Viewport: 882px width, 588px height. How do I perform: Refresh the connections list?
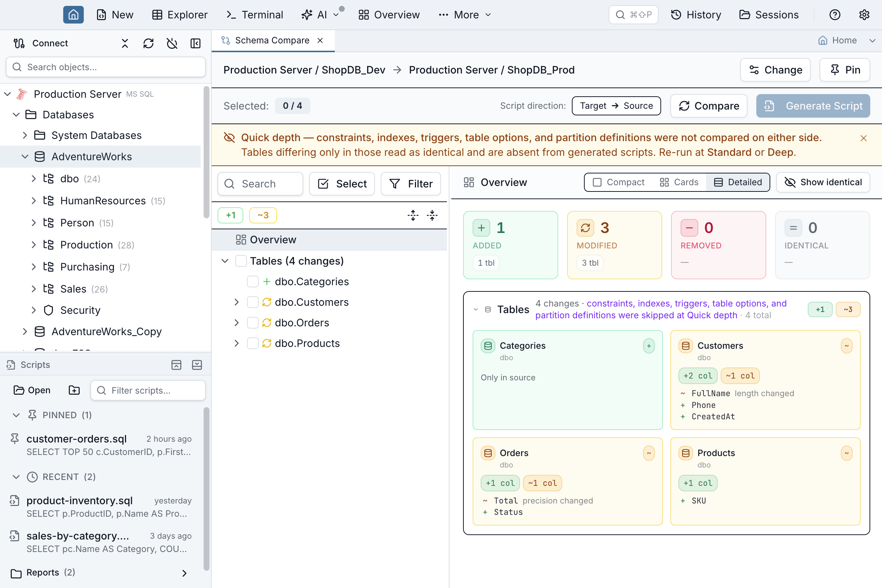[x=148, y=43]
